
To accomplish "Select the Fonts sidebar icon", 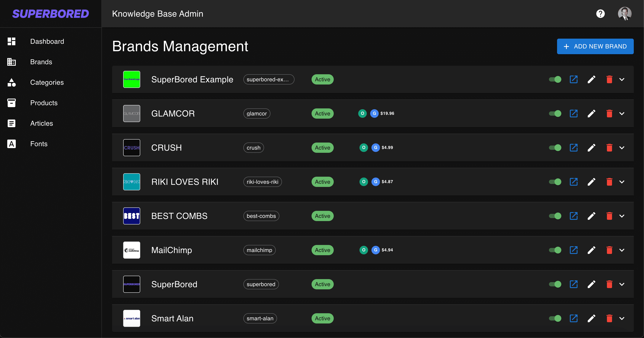I will coord(12,144).
